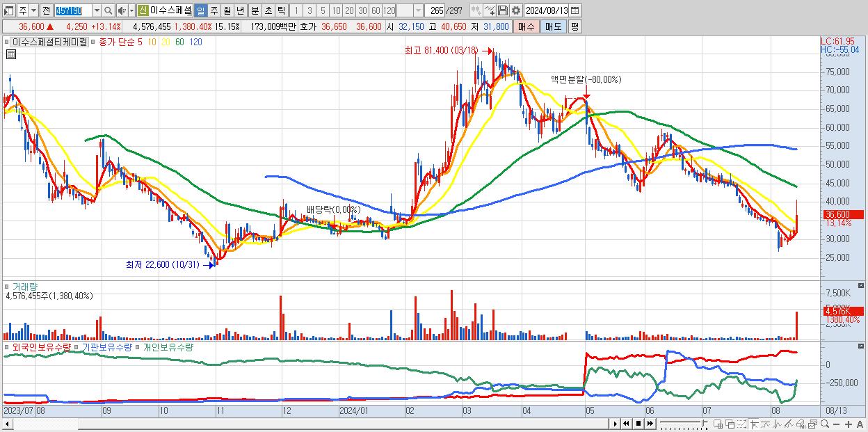Open chart settings gear icon

click(x=515, y=10)
